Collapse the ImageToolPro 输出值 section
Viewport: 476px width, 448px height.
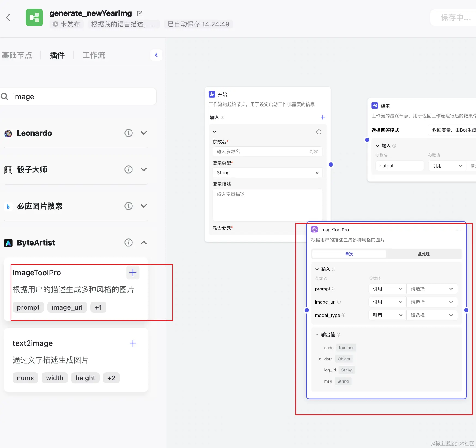(x=317, y=335)
